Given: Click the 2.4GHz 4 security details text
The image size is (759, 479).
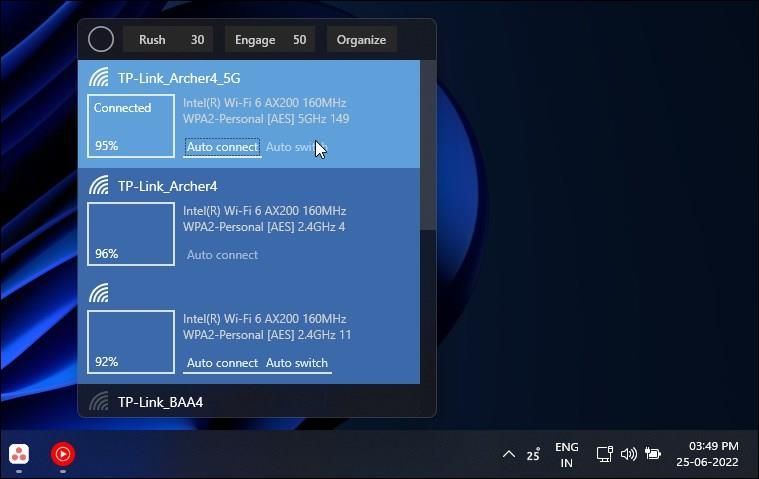Looking at the screenshot, I should click(x=264, y=227).
